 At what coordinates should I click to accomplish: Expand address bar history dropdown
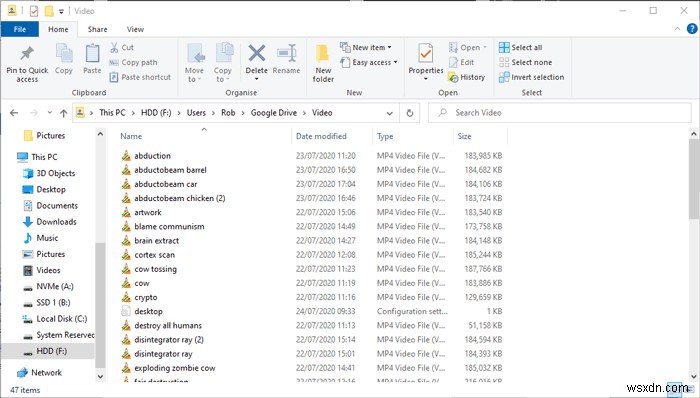390,113
